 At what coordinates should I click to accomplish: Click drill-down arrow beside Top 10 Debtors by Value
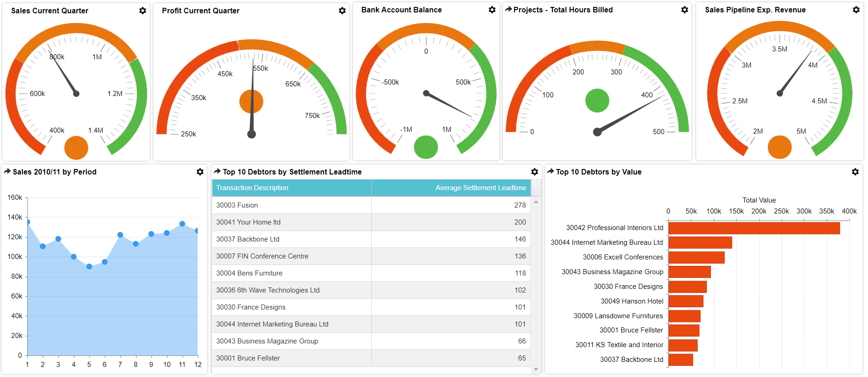click(550, 171)
